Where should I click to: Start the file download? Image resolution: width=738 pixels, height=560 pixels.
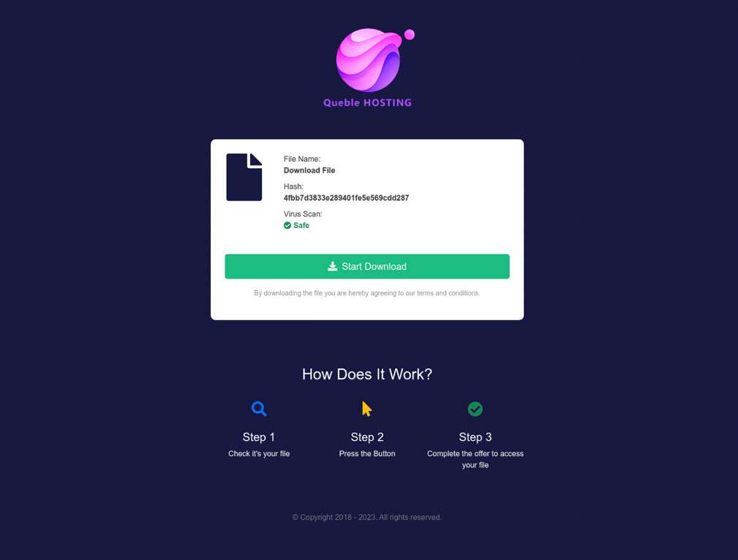click(367, 266)
